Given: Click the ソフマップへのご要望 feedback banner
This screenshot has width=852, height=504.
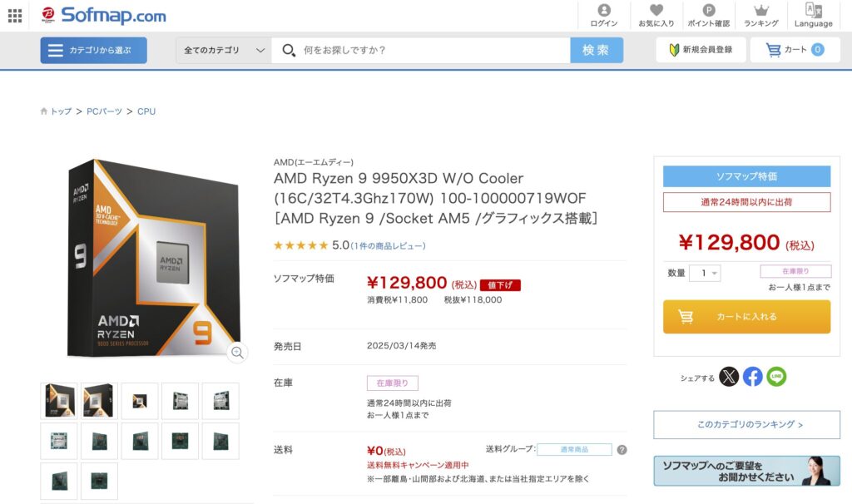Looking at the screenshot, I should click(746, 471).
